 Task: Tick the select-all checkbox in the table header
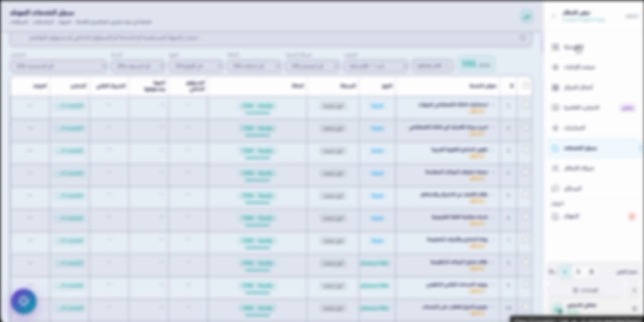[x=526, y=86]
